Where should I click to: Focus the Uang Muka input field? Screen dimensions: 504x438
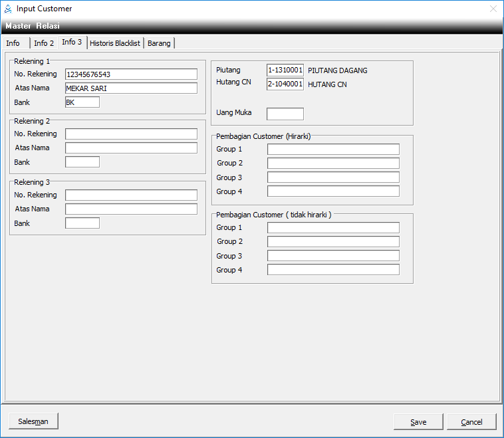coord(285,114)
